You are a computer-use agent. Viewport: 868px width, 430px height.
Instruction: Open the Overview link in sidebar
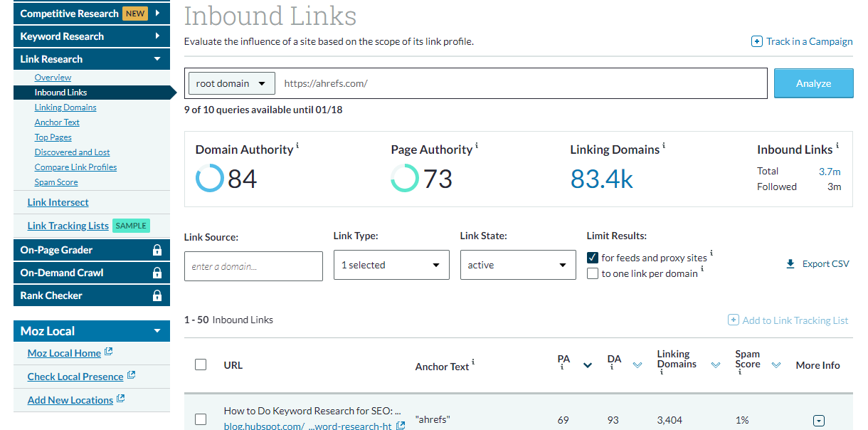click(53, 78)
